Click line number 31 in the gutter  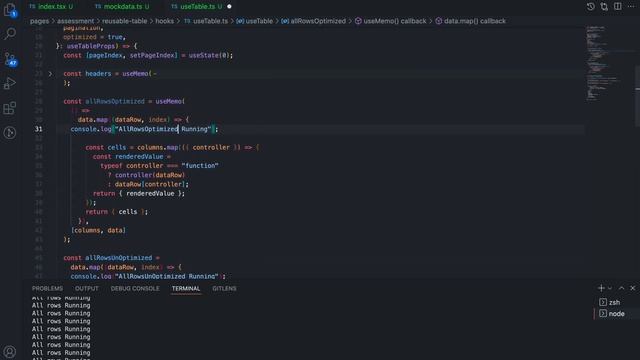click(x=38, y=129)
